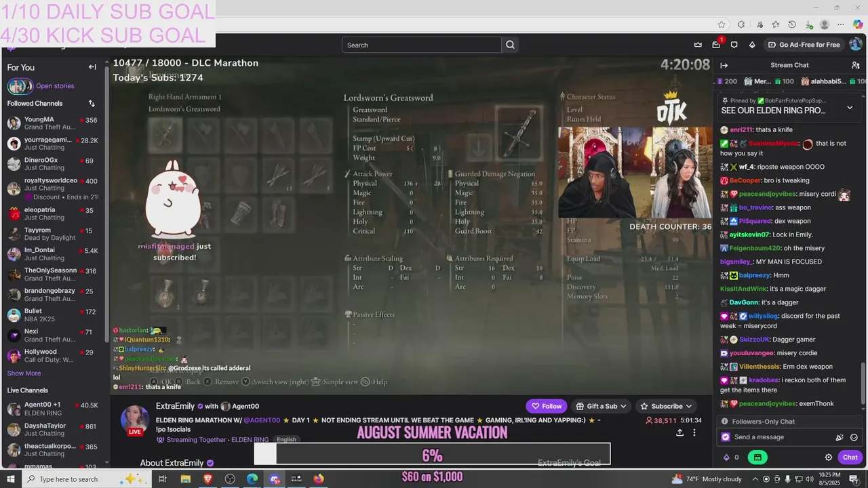The height and width of the screenshot is (488, 868).
Task: Open the notifications inbox with red badge
Action: click(x=716, y=45)
